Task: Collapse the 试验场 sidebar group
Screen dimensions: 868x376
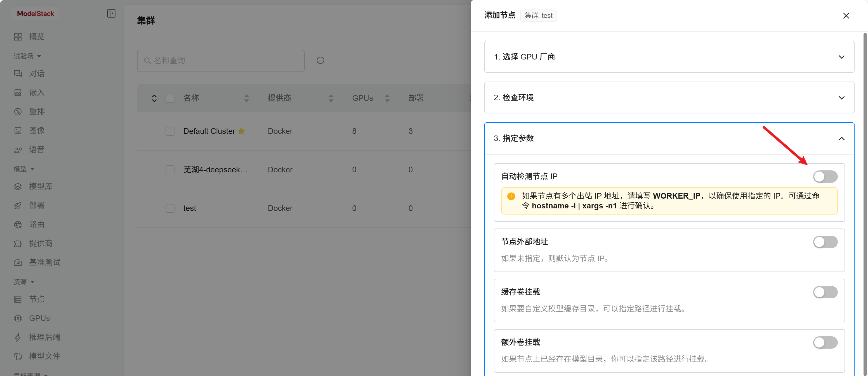Action: (27, 56)
